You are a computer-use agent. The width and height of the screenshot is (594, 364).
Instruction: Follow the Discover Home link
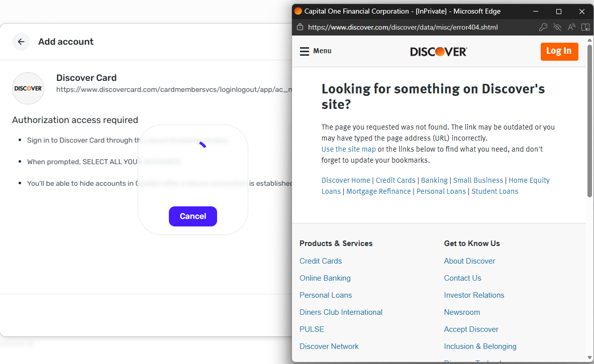[x=345, y=180]
